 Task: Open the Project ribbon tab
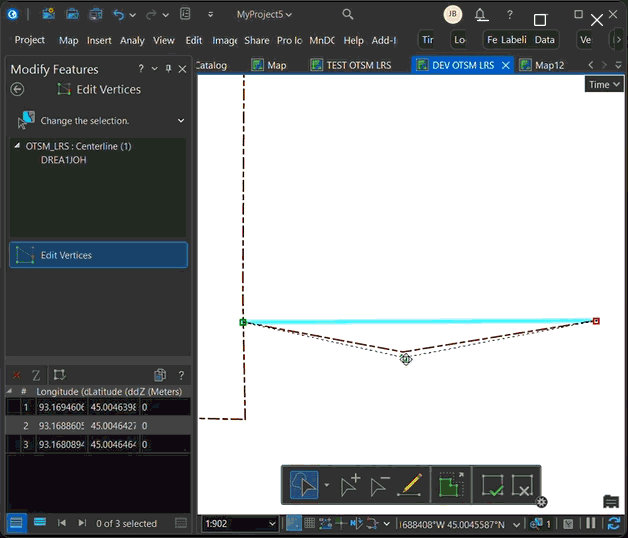(x=30, y=40)
